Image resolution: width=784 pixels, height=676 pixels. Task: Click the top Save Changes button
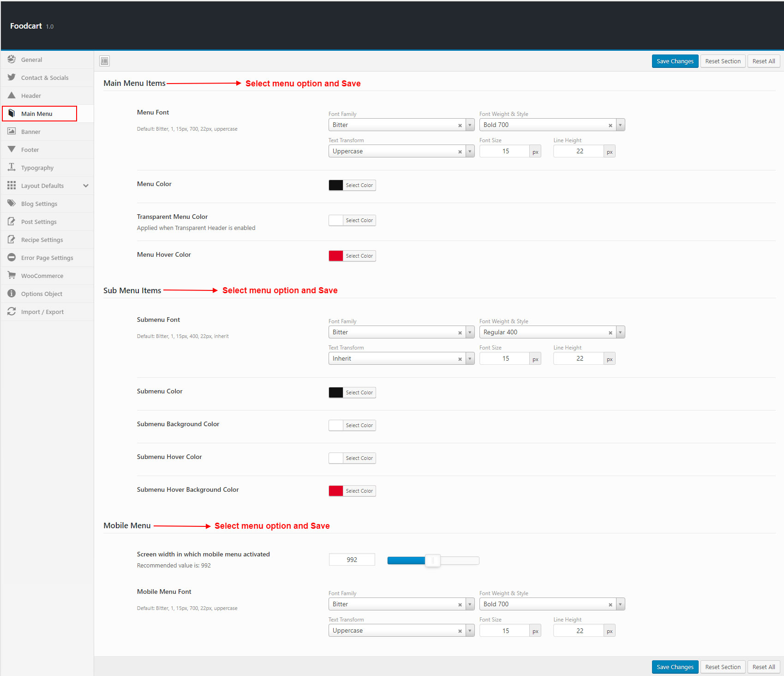(x=675, y=61)
